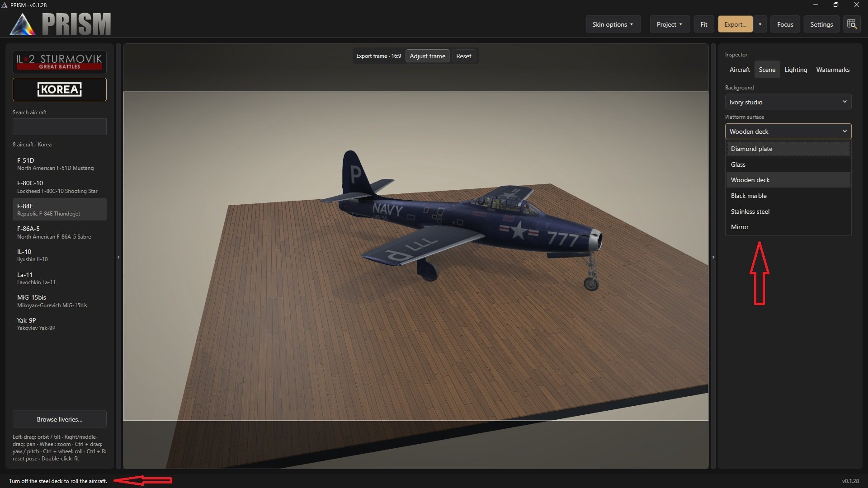Switch to the Scene inspector tab
The width and height of the screenshot is (868, 488).
(767, 70)
